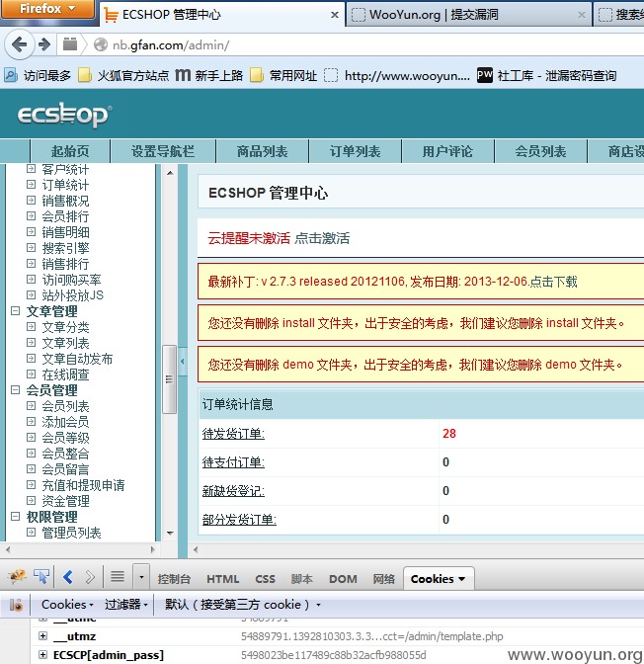Image resolution: width=644 pixels, height=664 pixels.
Task: Open the 社工库 - 泄漏密码查询 bookmark
Action: tap(546, 76)
